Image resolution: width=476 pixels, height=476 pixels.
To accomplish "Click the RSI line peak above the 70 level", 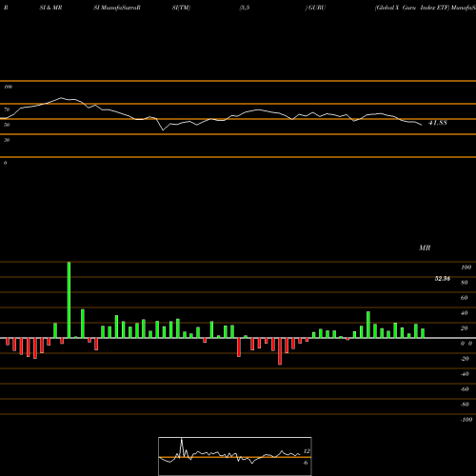I will (61, 98).
